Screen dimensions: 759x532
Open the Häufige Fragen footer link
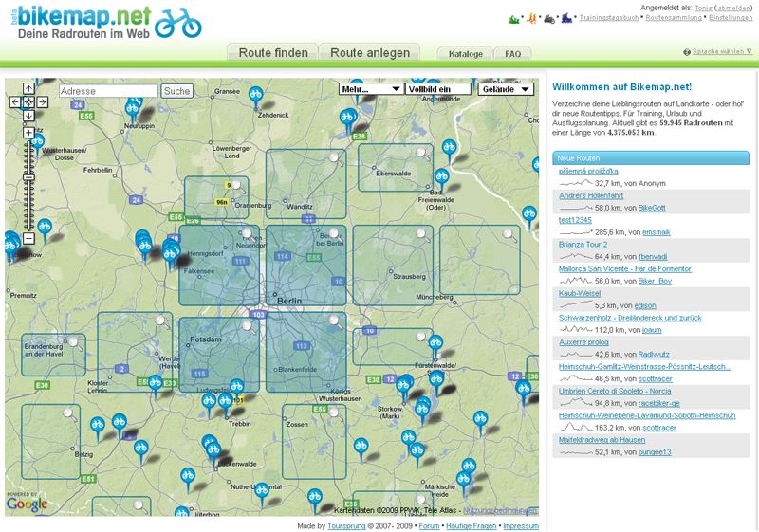471,526
